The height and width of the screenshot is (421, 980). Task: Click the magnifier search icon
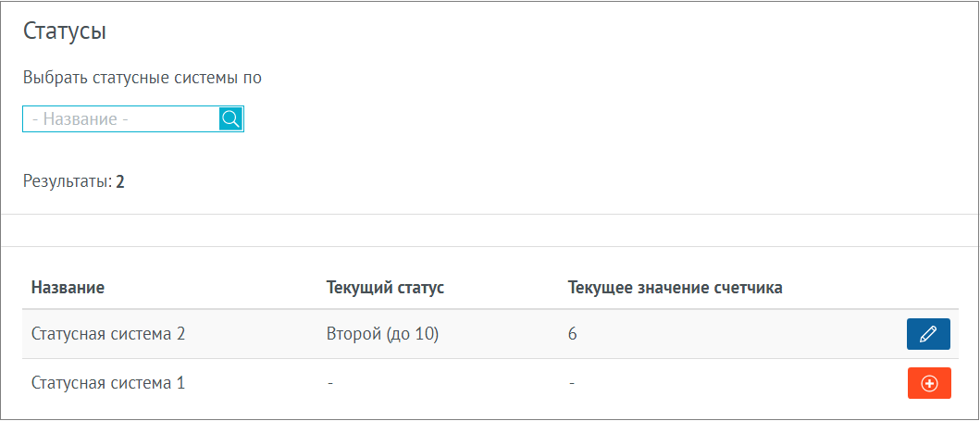(x=230, y=118)
